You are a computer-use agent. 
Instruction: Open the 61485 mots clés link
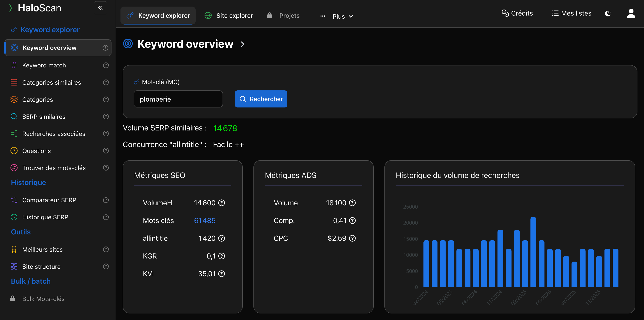tap(205, 221)
